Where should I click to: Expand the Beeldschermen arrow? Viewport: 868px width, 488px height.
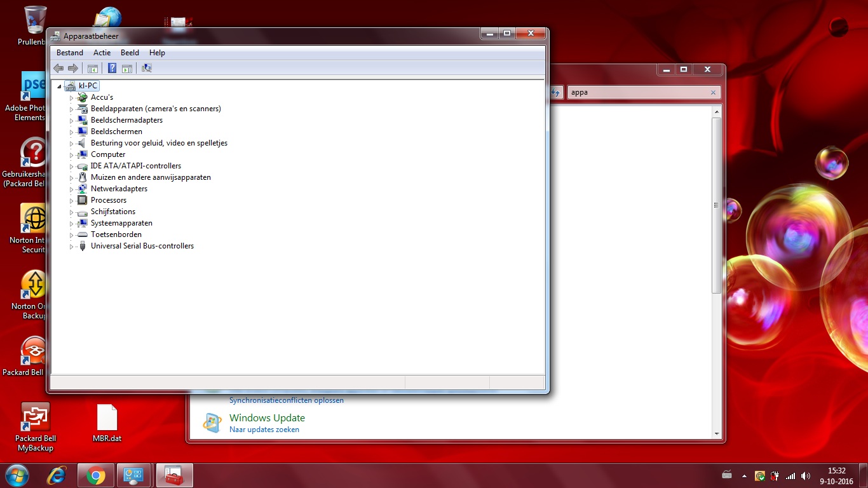71,132
